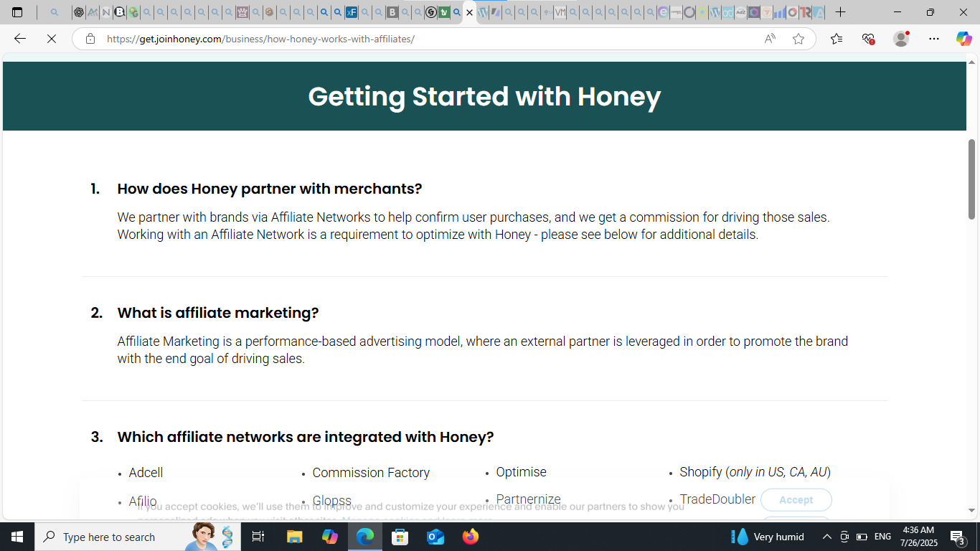Click the Commission Factory list item
The width and height of the screenshot is (980, 551).
tap(371, 473)
